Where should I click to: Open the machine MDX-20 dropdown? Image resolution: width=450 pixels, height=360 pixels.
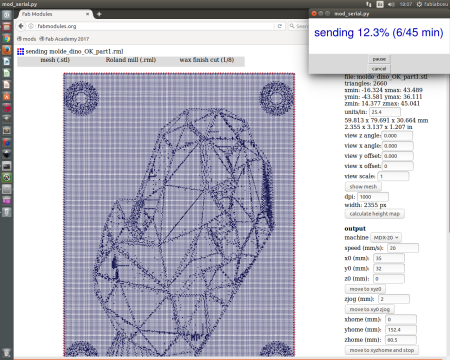click(386, 238)
